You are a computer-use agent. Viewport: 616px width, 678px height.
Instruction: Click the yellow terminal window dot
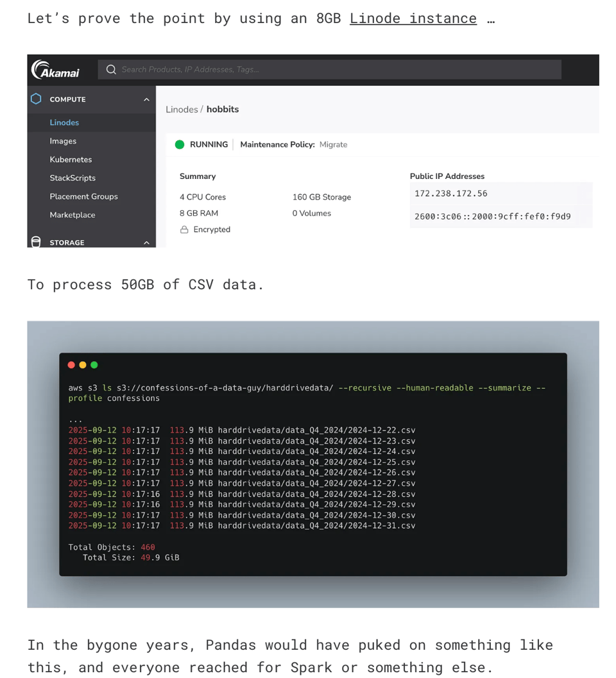click(83, 365)
